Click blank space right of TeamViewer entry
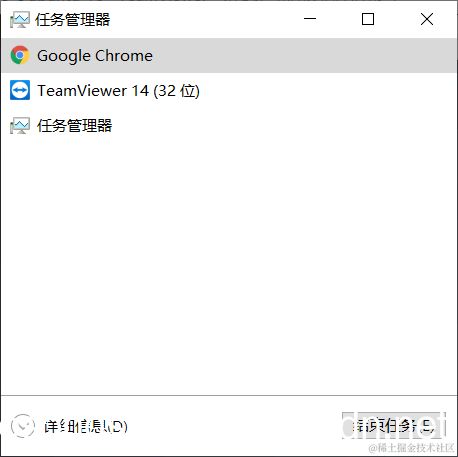Image resolution: width=458 pixels, height=457 pixels. coord(327,90)
